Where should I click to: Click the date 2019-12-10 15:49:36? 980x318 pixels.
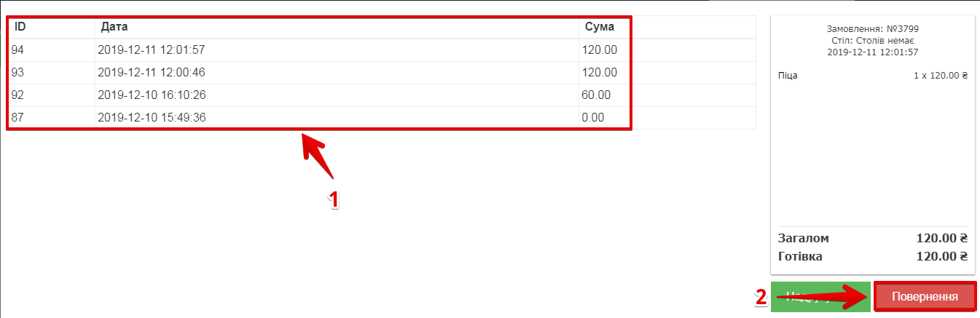[151, 118]
